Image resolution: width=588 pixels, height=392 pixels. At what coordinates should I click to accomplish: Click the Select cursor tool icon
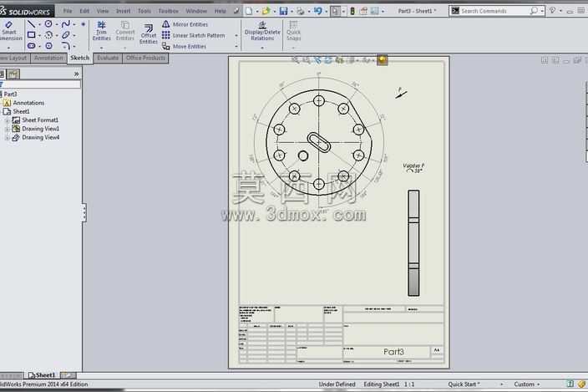(x=335, y=11)
